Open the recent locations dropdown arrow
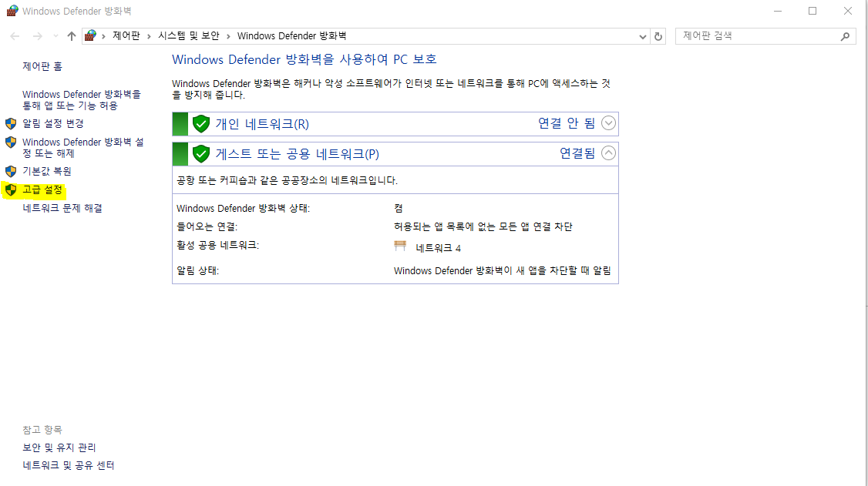868x486 pixels. pyautogui.click(x=56, y=36)
